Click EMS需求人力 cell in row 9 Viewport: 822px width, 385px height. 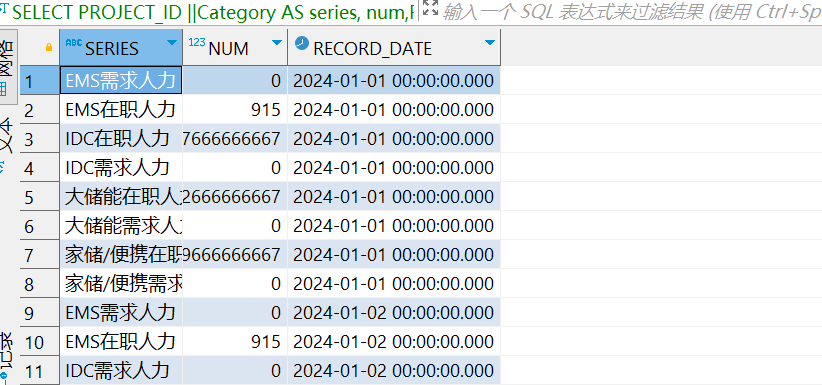point(121,313)
